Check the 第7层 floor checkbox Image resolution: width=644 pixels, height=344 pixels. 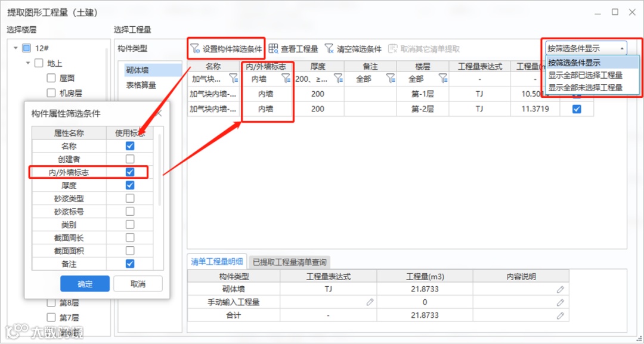click(51, 317)
